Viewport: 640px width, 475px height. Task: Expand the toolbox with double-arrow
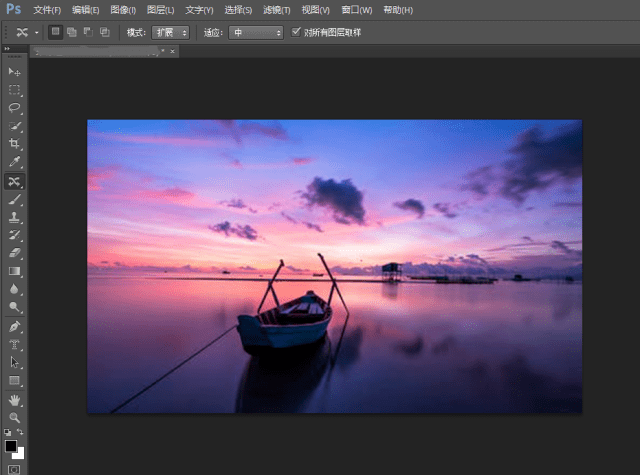click(7, 49)
